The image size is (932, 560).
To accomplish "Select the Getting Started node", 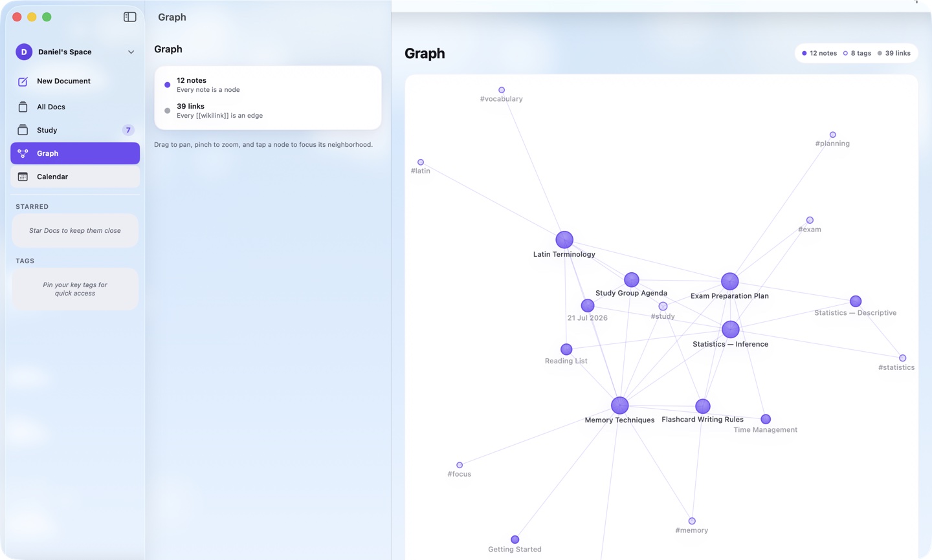I will tap(515, 539).
